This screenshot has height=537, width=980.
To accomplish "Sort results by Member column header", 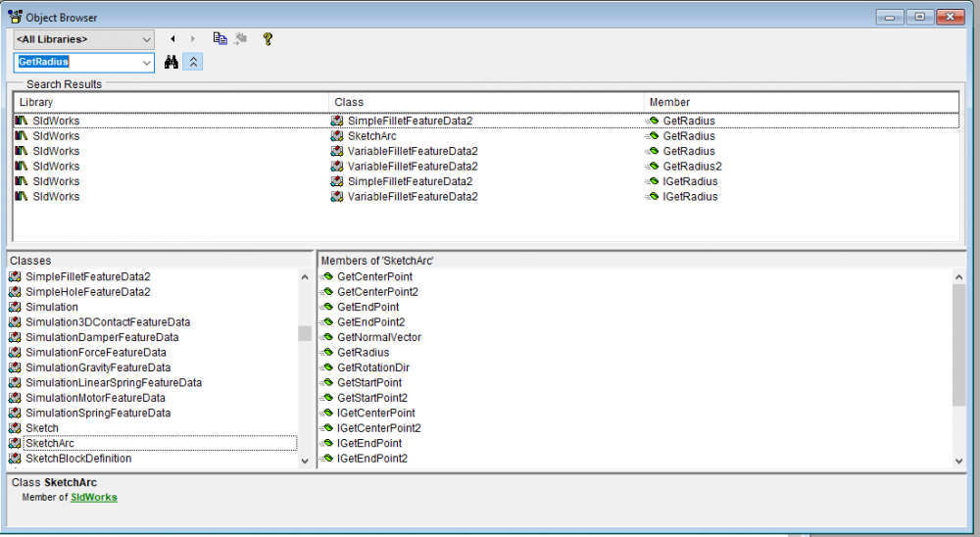I will click(x=802, y=102).
